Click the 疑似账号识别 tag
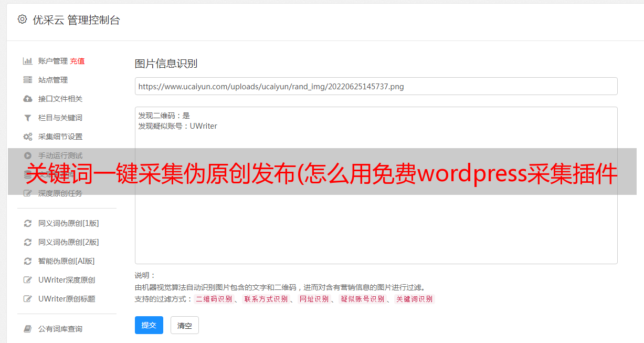The width and height of the screenshot is (644, 343). (362, 299)
